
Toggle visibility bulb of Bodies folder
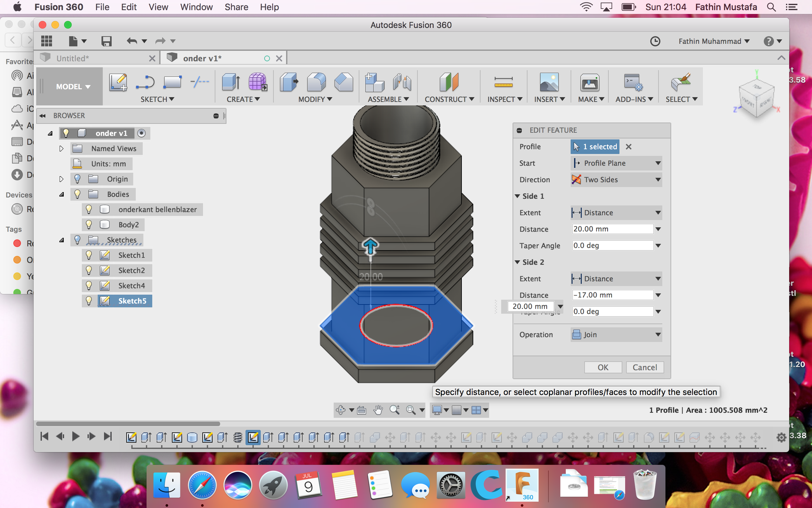coord(77,194)
